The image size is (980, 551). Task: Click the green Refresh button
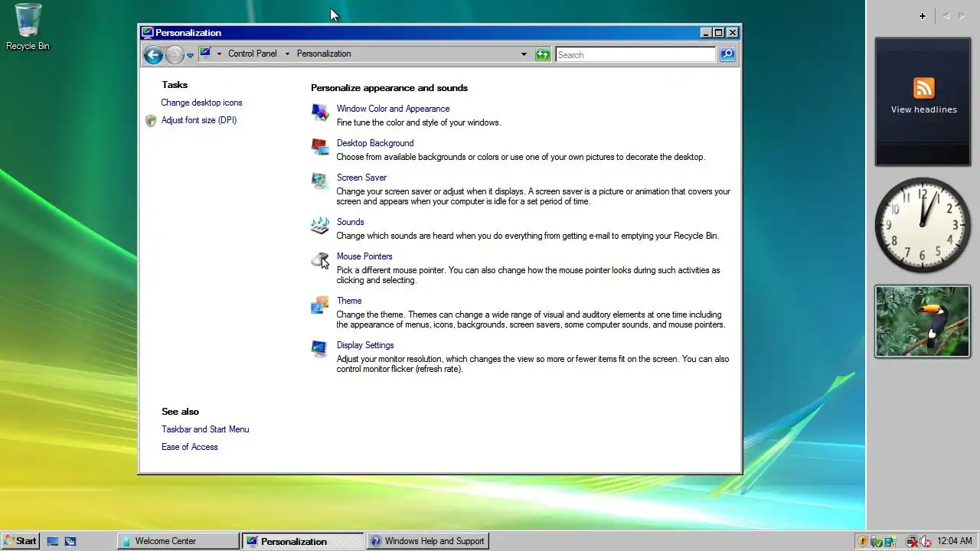point(543,54)
